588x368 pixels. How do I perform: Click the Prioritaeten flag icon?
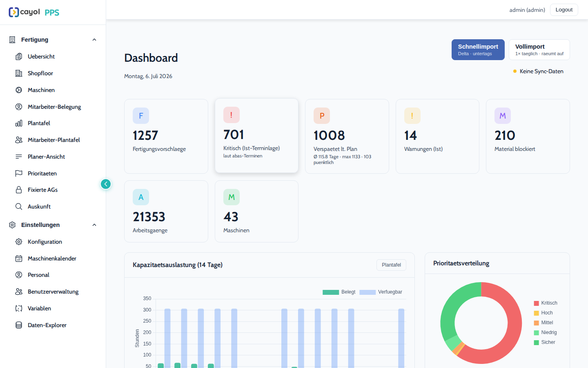[19, 173]
